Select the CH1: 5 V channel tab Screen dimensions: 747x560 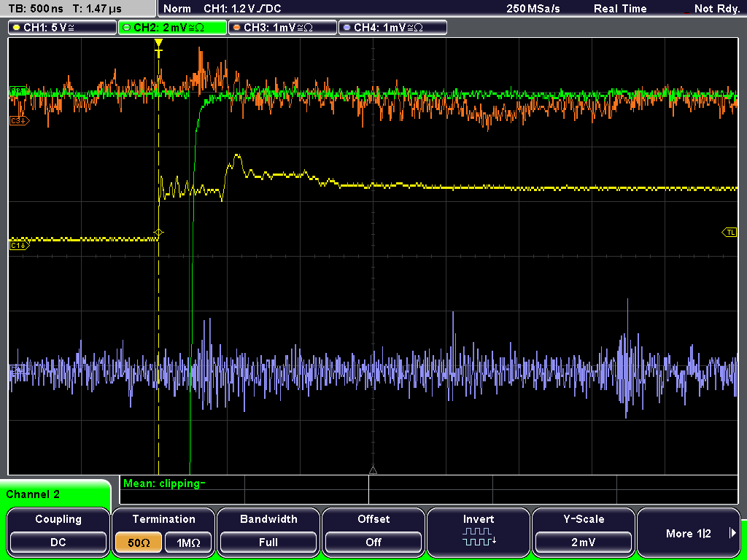pyautogui.click(x=63, y=28)
